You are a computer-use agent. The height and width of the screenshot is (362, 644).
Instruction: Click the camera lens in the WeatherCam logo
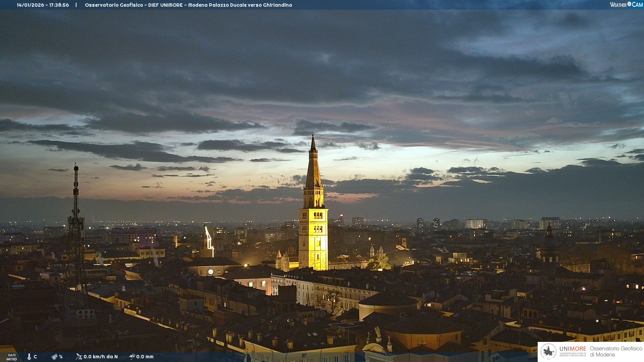(x=629, y=4)
